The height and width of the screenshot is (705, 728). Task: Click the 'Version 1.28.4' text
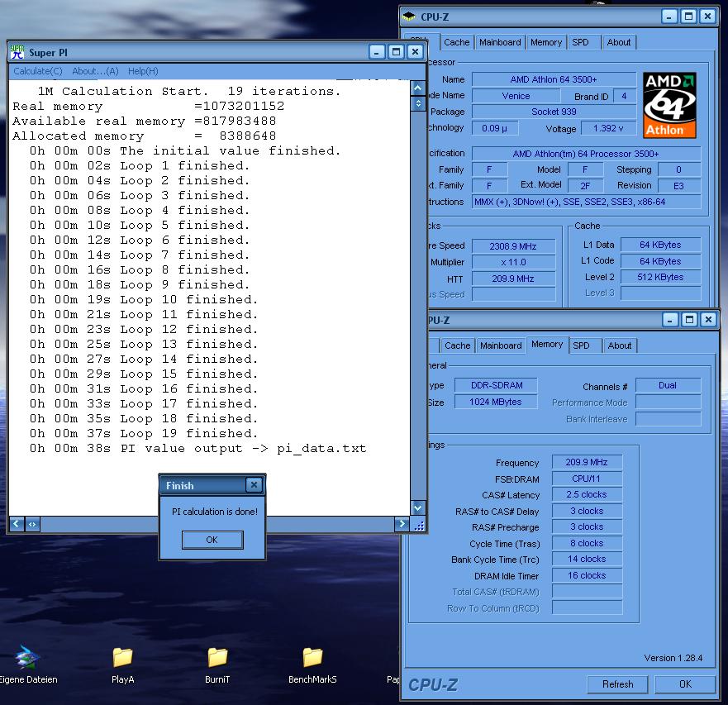click(x=673, y=658)
